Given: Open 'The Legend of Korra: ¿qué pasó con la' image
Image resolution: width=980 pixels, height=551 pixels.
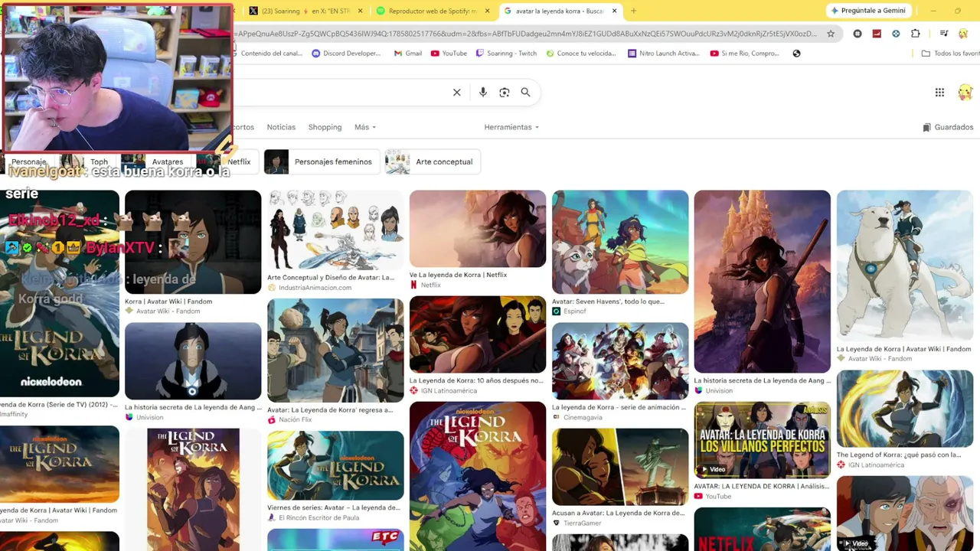Looking at the screenshot, I should 905,409.
